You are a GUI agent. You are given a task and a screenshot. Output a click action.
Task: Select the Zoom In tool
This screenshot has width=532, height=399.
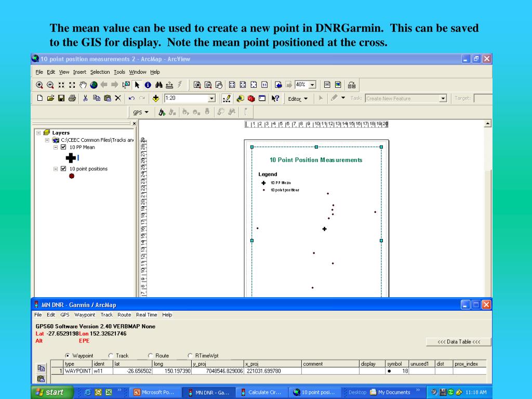39,85
